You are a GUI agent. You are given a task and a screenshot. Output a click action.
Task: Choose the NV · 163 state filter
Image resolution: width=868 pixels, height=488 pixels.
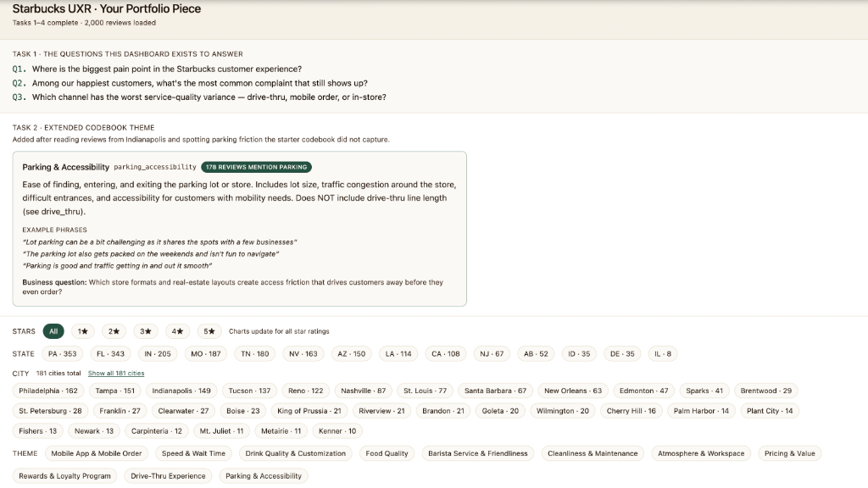coord(303,354)
